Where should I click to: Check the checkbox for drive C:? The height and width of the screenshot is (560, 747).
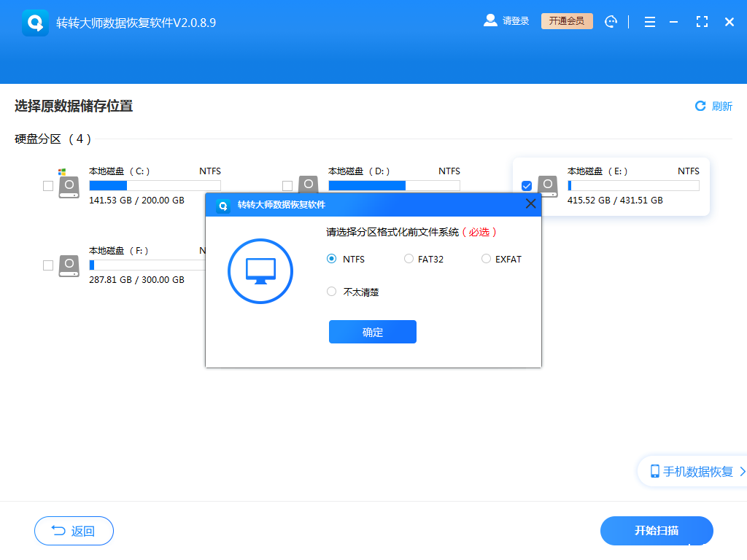click(x=48, y=187)
